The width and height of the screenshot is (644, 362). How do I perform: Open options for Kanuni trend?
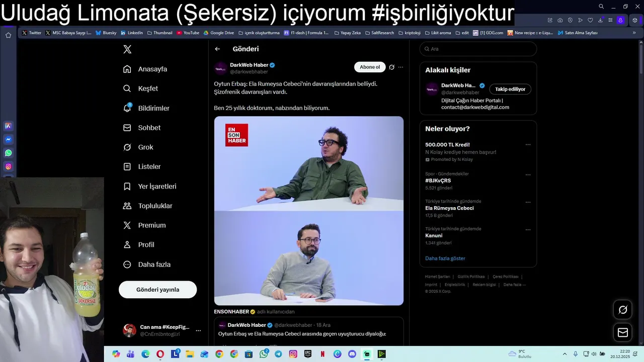click(x=528, y=230)
